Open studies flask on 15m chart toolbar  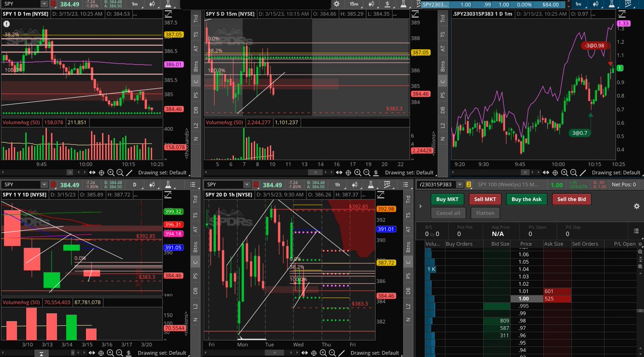click(x=403, y=4)
